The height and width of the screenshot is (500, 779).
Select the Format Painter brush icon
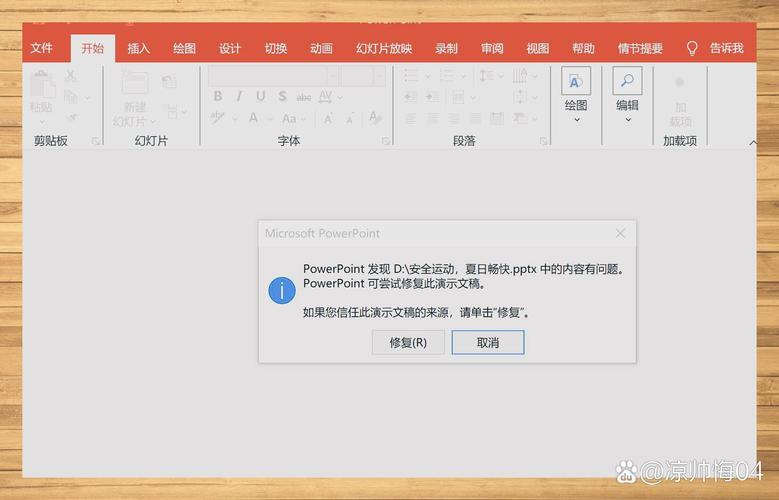(x=72, y=117)
